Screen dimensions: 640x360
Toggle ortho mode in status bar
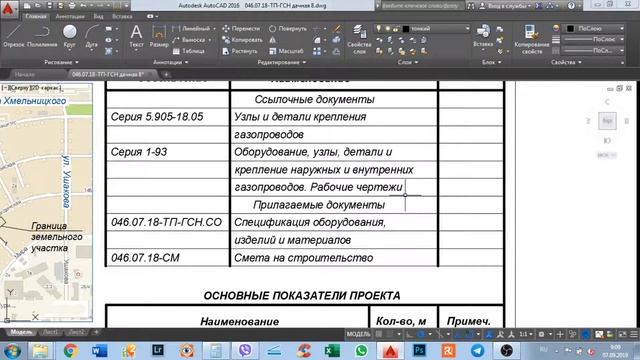[409, 334]
